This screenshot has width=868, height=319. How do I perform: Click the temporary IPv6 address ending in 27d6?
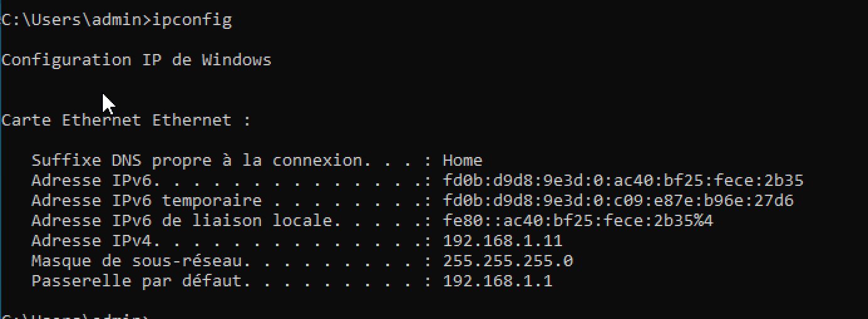pyautogui.click(x=618, y=201)
